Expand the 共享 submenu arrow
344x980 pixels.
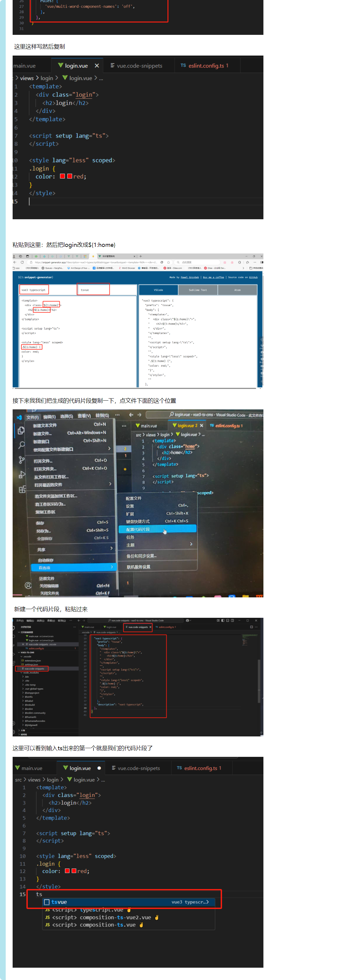tap(111, 548)
